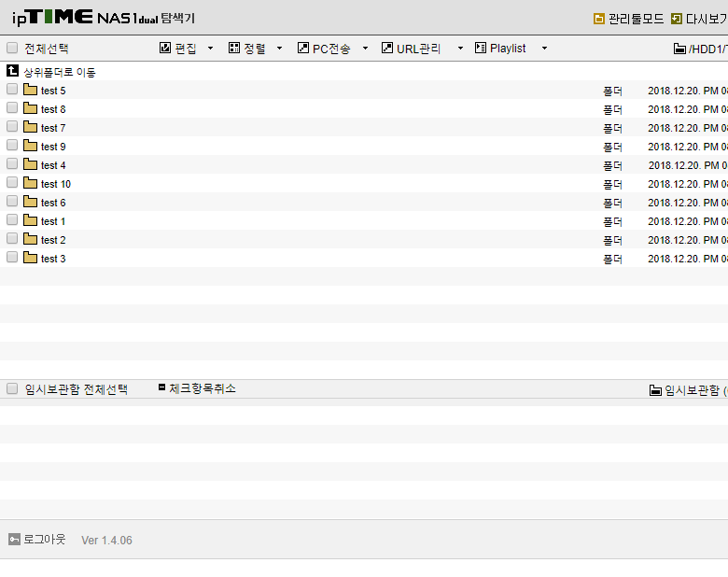Click the ipTIME NAS1dual logo
728x577 pixels.
coord(103,18)
